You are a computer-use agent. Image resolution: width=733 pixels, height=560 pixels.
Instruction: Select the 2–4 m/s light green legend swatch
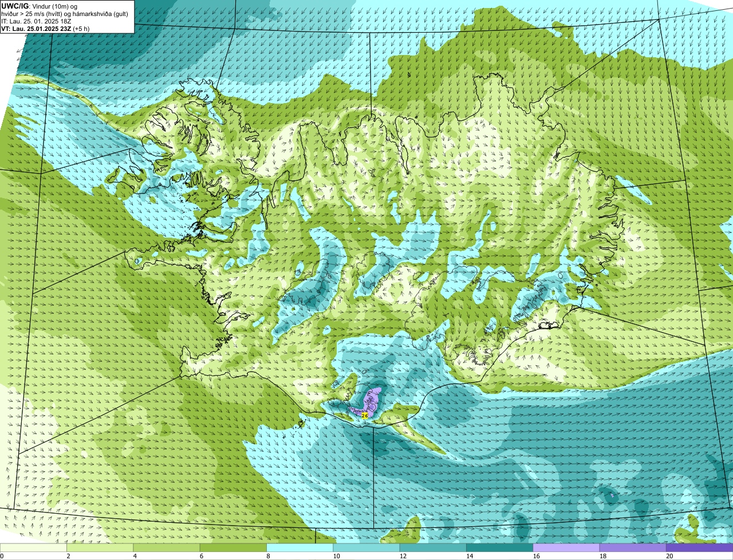(x=100, y=548)
